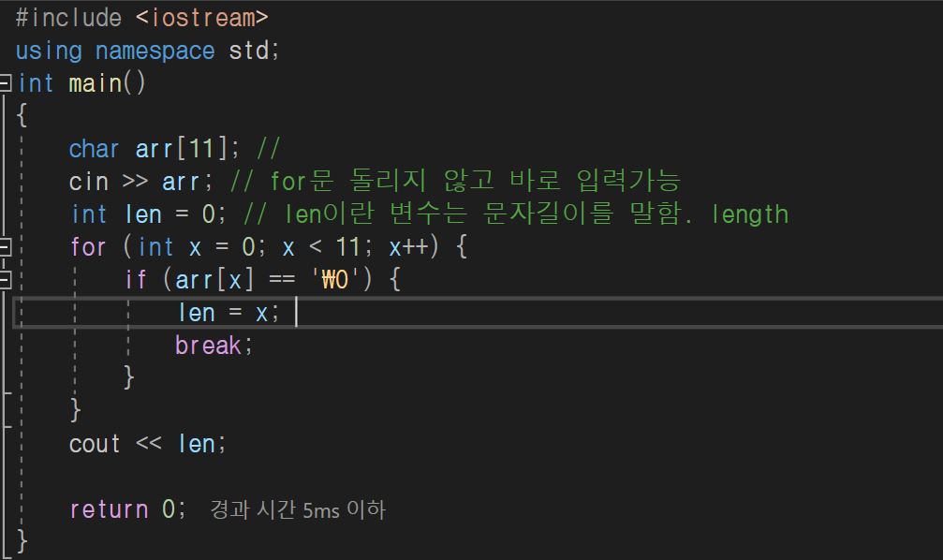943x560 pixels.
Task: Click the opening brace below int main()
Action: pyautogui.click(x=22, y=115)
